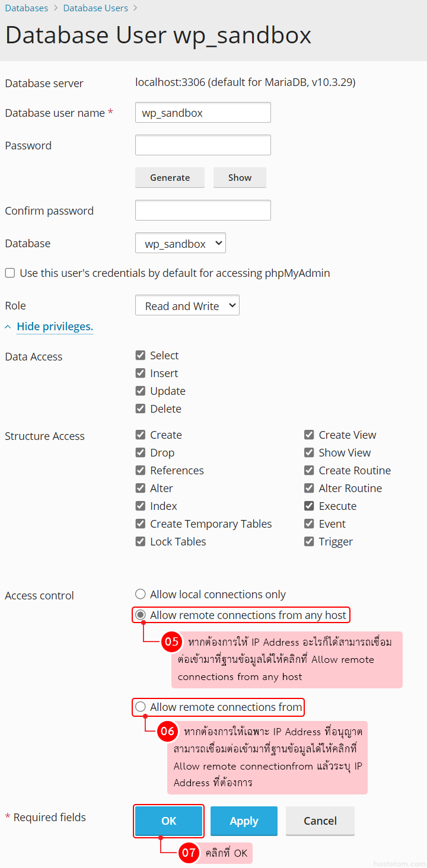
Task: Select Allow local connections only
Action: click(141, 594)
